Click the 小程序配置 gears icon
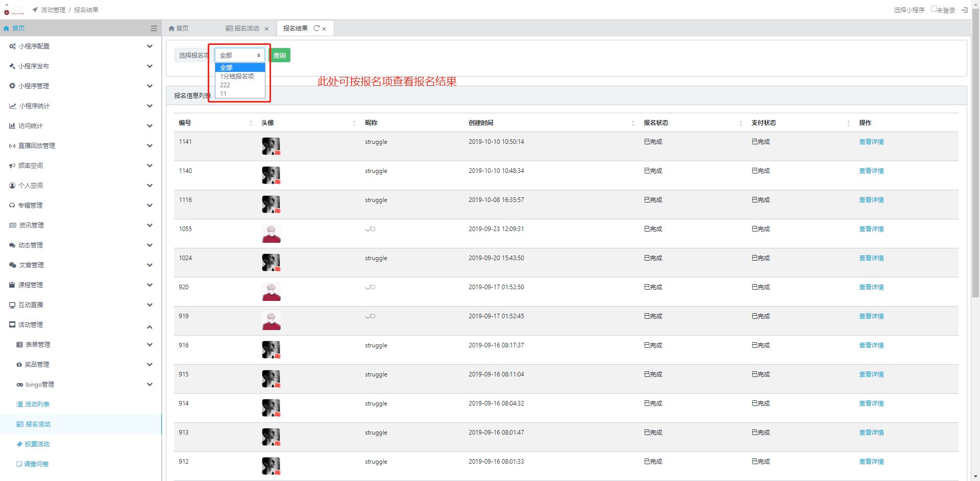Viewport: 980px width, 481px height. (x=12, y=46)
